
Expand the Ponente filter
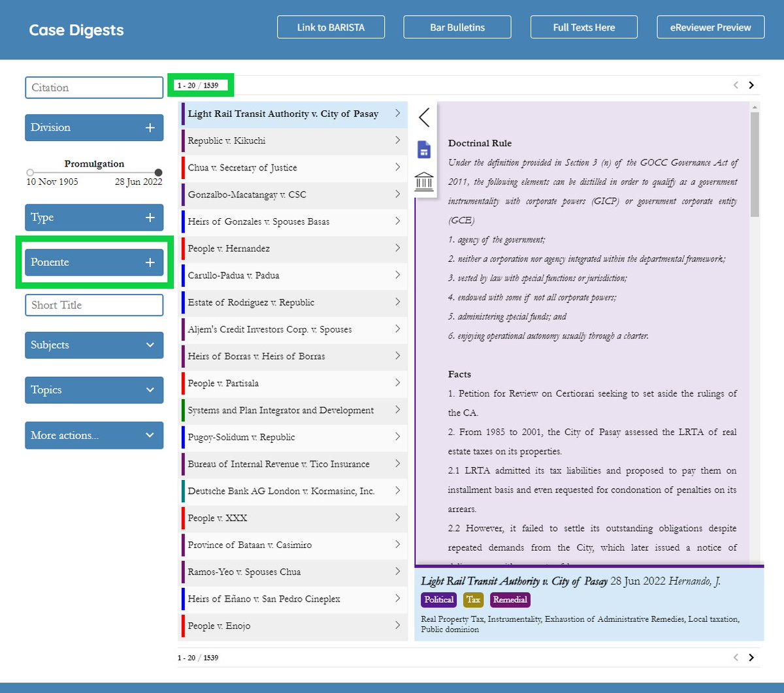(x=94, y=262)
